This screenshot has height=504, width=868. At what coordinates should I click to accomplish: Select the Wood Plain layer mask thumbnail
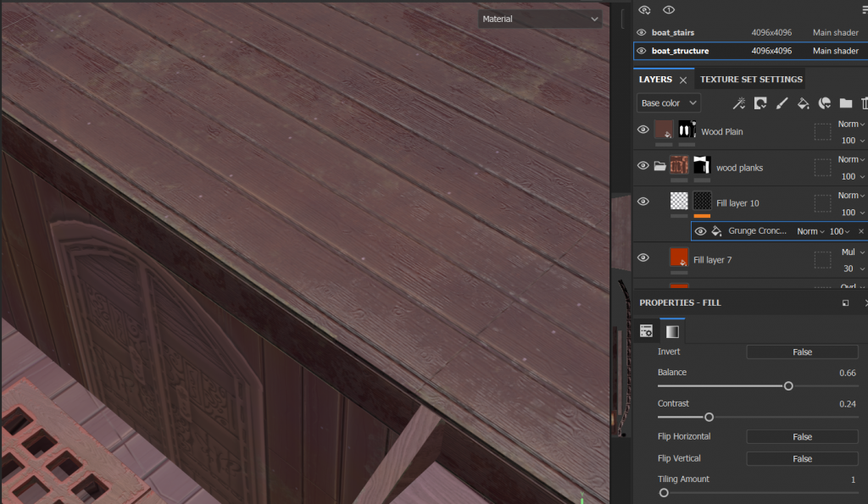click(687, 130)
